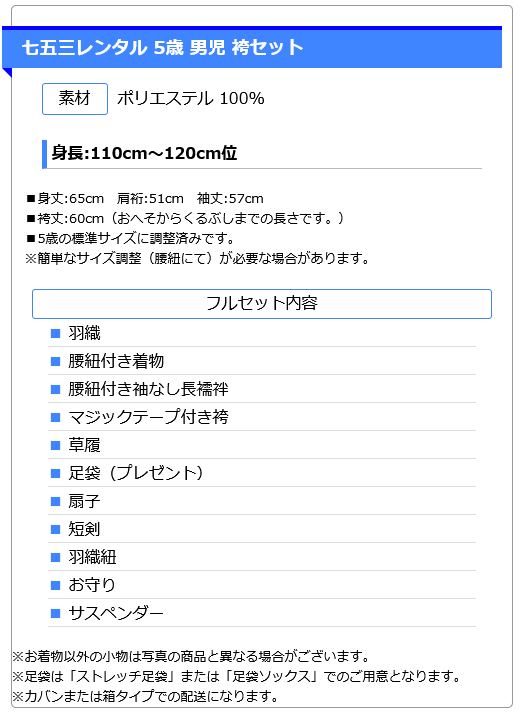The height and width of the screenshot is (713, 520).
Task: Click blue square bullet beside 羽織
Action: 55,334
